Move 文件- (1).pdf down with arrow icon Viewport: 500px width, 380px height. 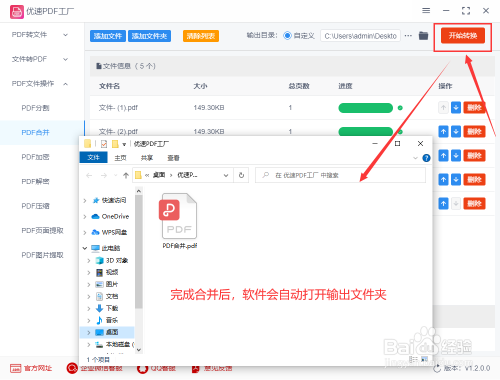(x=456, y=108)
